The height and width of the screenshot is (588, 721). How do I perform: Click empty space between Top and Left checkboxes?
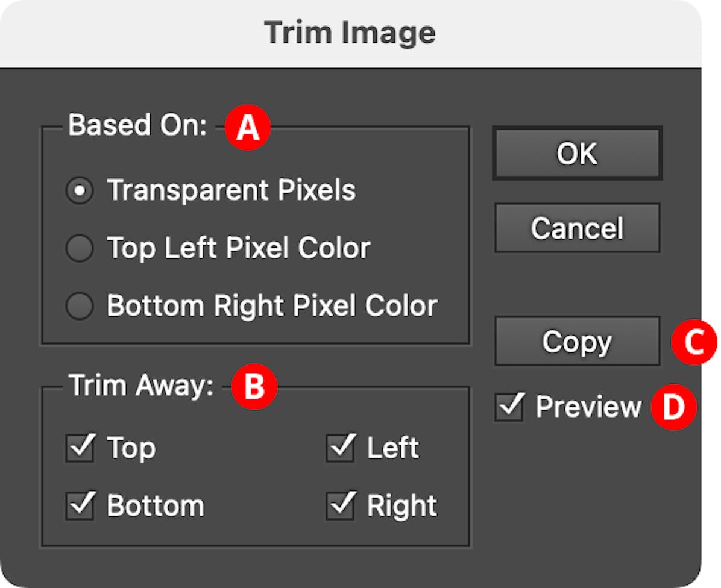241,449
